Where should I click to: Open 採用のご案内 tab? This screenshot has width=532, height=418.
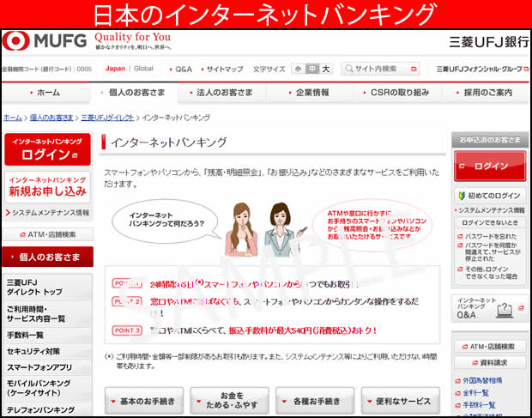486,93
